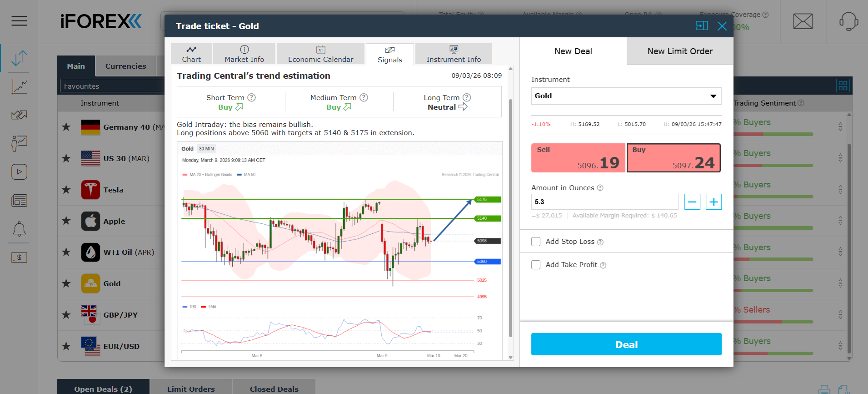Enable Add Stop Loss checkbox
This screenshot has height=394, width=868.
coord(536,242)
